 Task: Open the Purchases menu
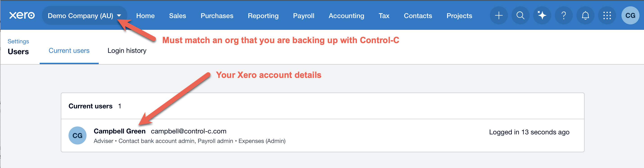(217, 16)
